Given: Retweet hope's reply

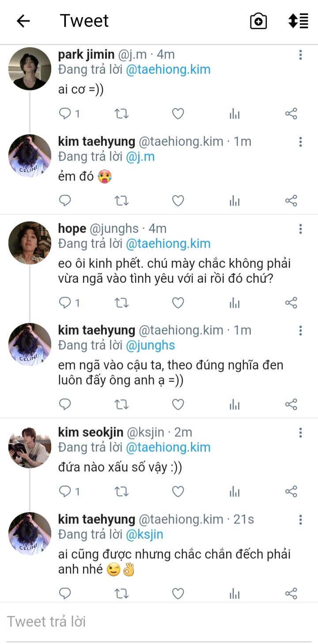Looking at the screenshot, I should (x=121, y=303).
